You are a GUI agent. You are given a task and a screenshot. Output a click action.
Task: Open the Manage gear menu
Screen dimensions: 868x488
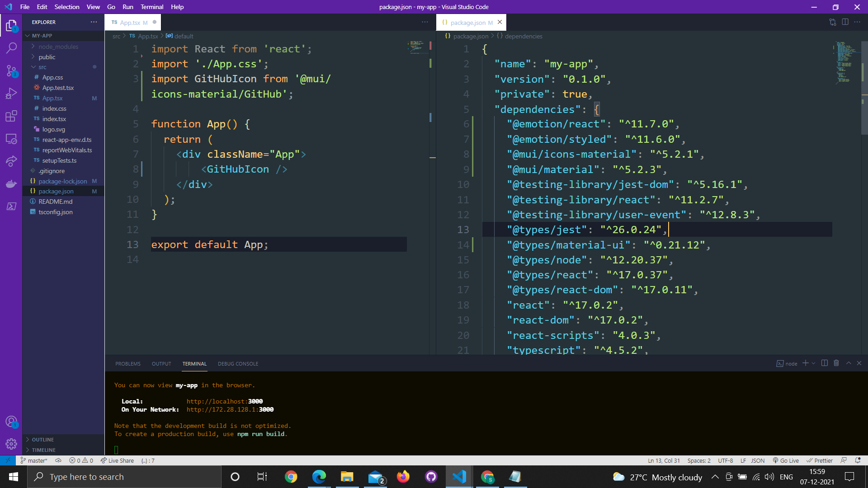pos(11,444)
